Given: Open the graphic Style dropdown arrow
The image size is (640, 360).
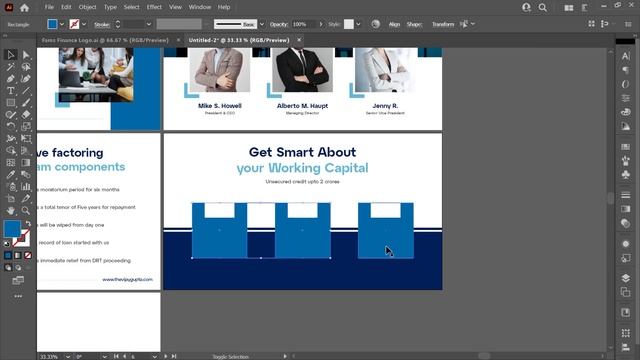Looking at the screenshot, I should pos(358,24).
